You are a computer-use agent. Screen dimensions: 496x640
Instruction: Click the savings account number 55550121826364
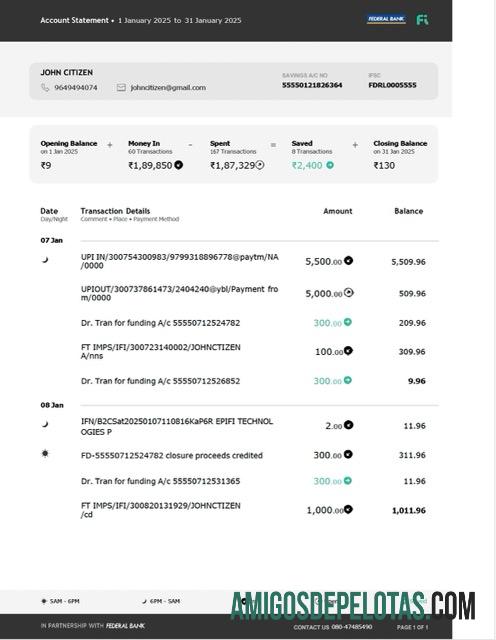[312, 85]
